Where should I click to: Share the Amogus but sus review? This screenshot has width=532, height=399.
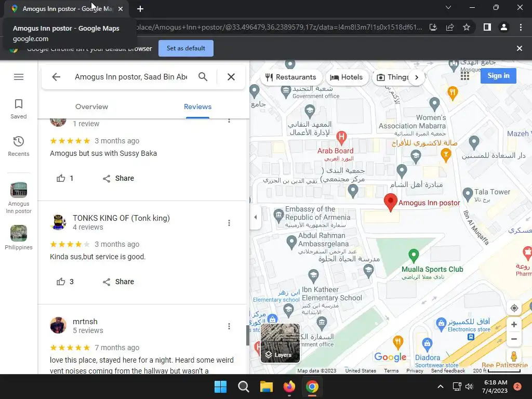click(118, 179)
